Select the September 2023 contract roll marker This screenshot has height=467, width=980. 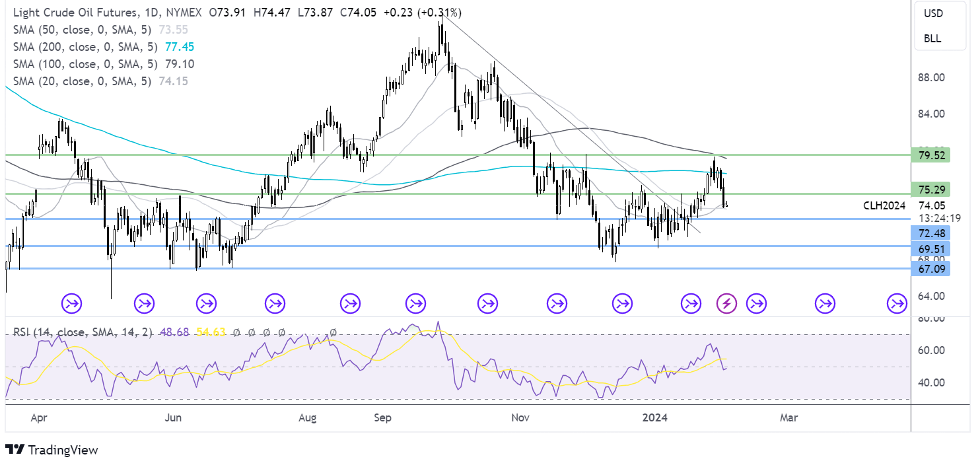pos(416,304)
